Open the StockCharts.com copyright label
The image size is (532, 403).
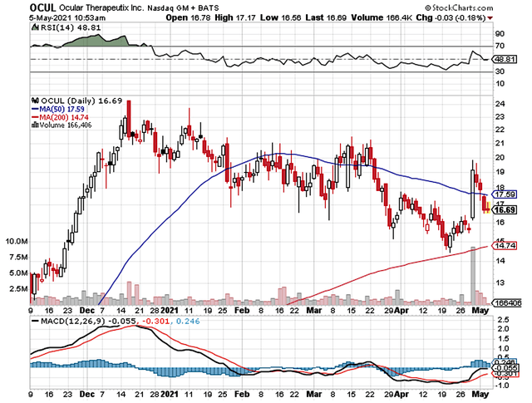(x=459, y=7)
